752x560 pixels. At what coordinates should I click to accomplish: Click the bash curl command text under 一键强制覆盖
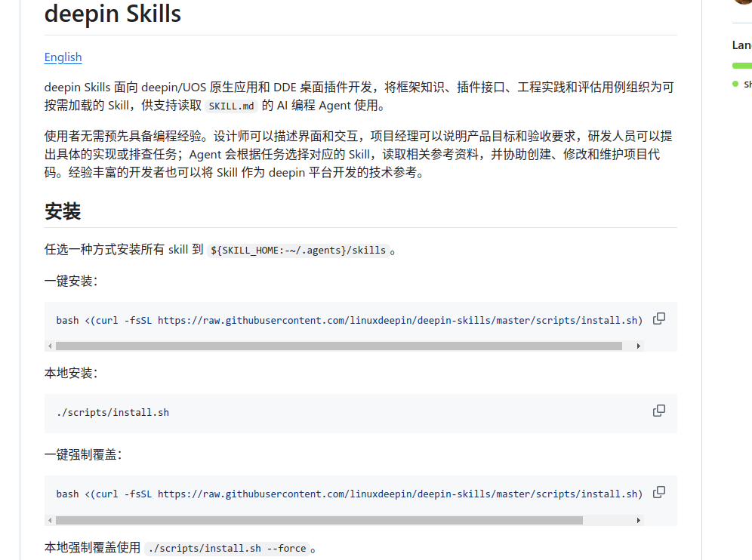pyautogui.click(x=349, y=494)
